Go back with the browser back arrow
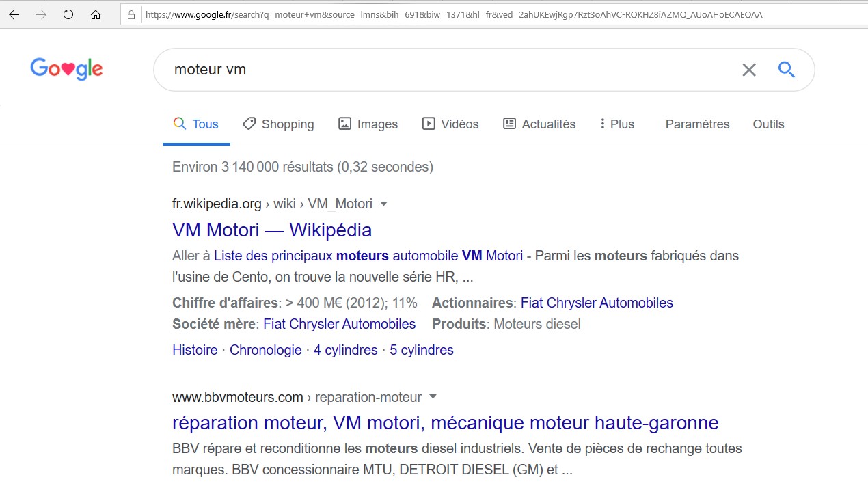This screenshot has height=488, width=868. [x=14, y=14]
